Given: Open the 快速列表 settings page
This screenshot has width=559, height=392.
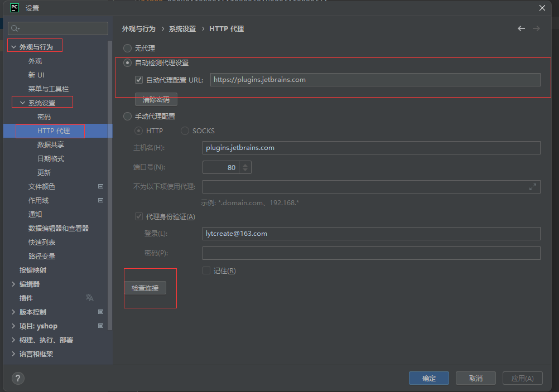Looking at the screenshot, I should [x=42, y=243].
